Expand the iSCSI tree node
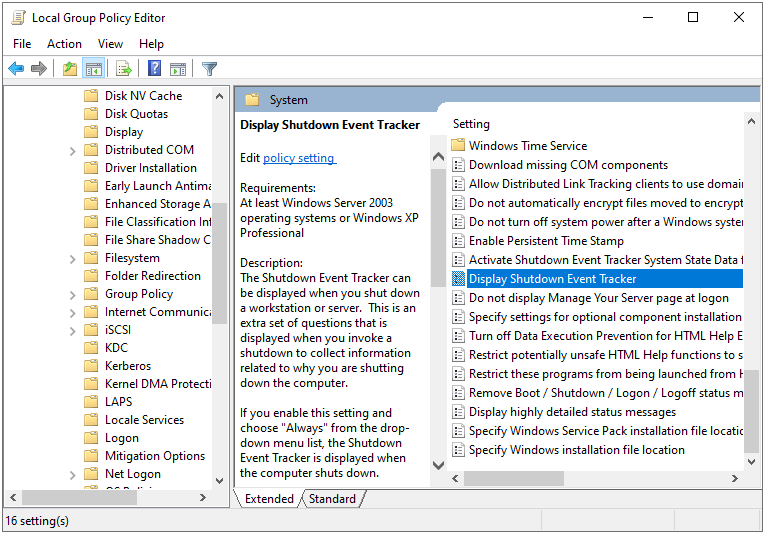 (x=72, y=331)
